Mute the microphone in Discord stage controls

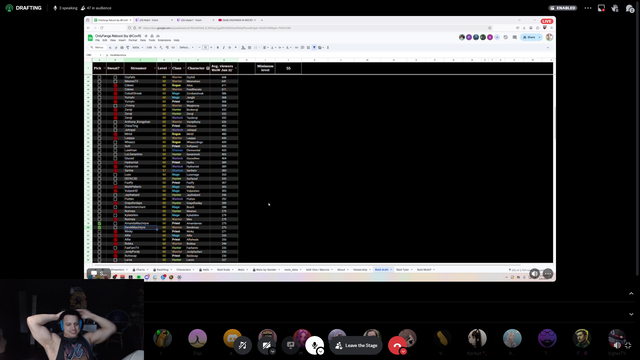tap(314, 345)
